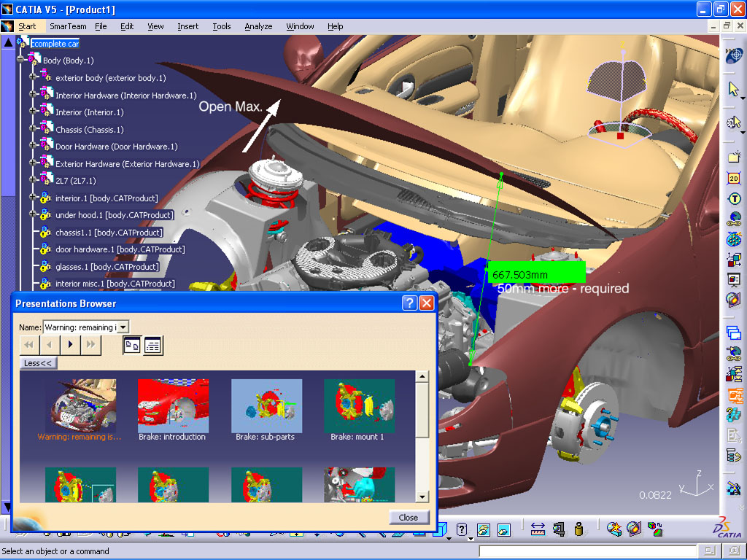Click the orange diagram icon in right toolbar
Image resolution: width=747 pixels, height=560 pixels.
tap(734, 394)
